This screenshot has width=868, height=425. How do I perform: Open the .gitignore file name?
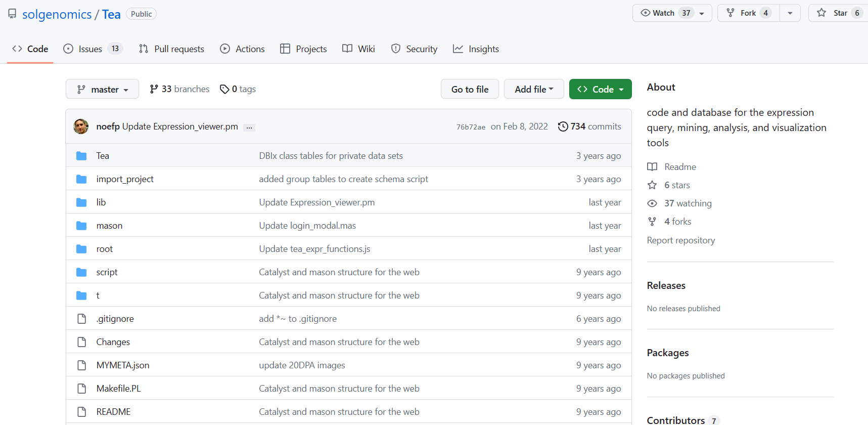coord(115,319)
